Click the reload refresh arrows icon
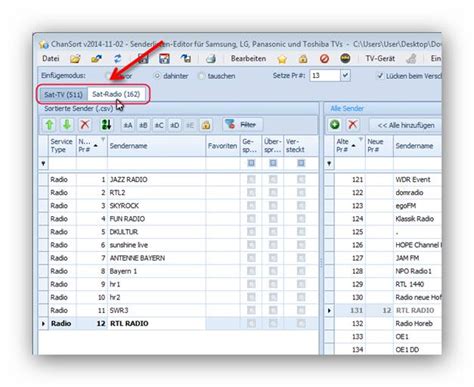Screen dimensions: 474x387 click(x=117, y=59)
